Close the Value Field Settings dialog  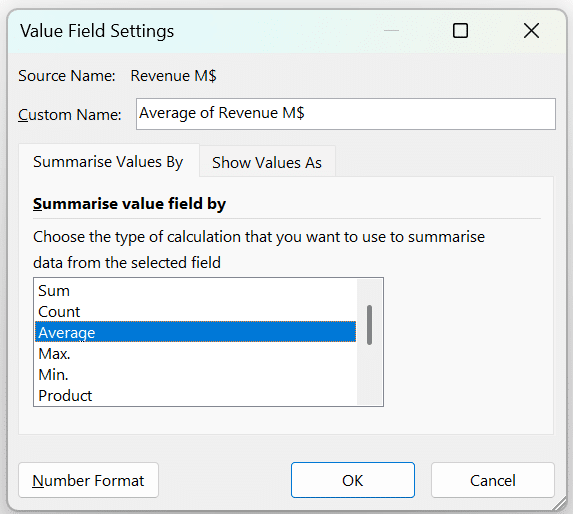531,30
